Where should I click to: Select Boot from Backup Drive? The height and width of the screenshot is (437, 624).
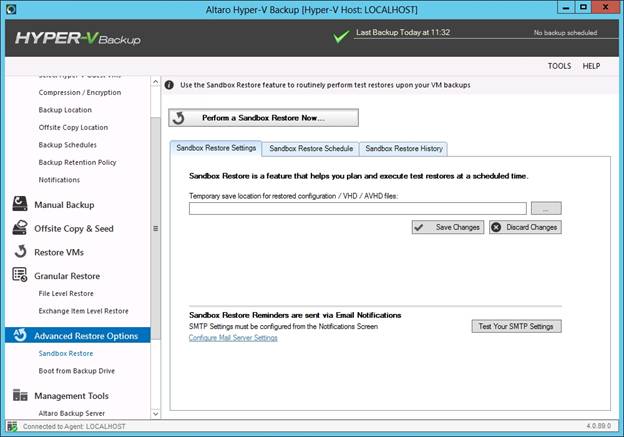77,371
